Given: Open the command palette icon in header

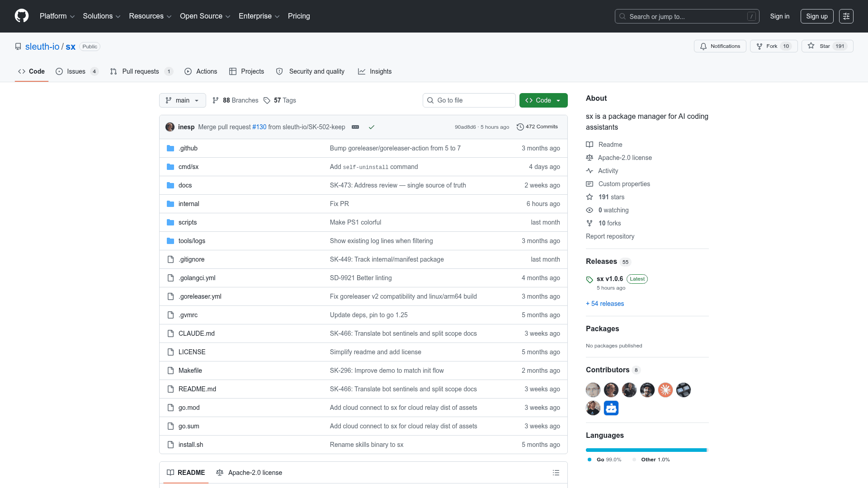Looking at the screenshot, I should click(846, 16).
